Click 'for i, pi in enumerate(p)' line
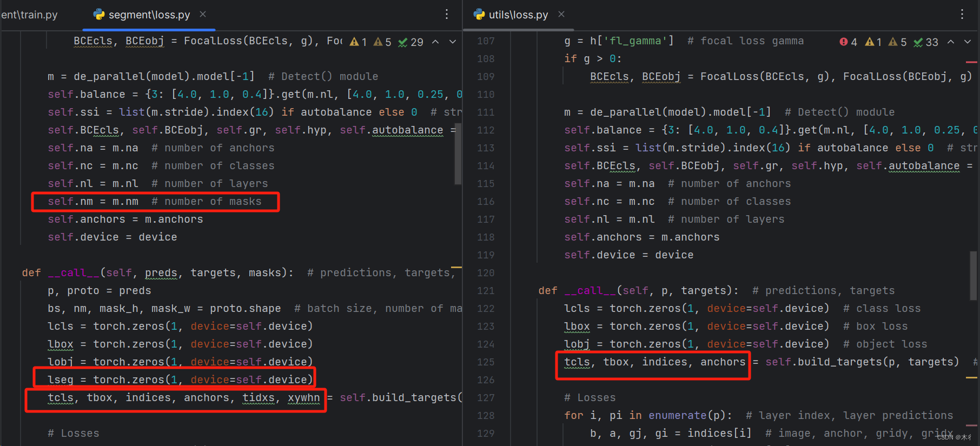 pyautogui.click(x=648, y=416)
